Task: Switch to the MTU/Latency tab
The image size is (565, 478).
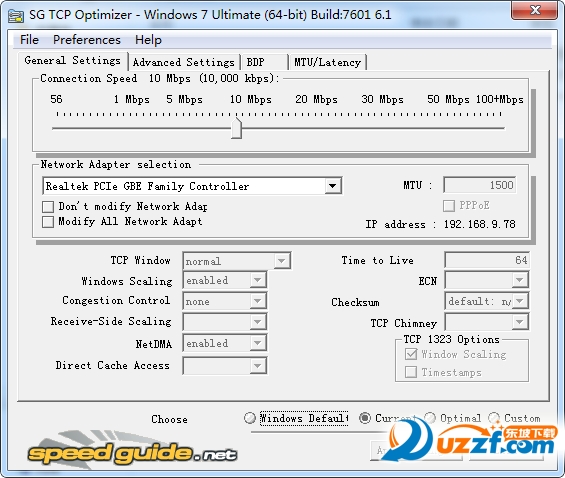Action: 328,62
